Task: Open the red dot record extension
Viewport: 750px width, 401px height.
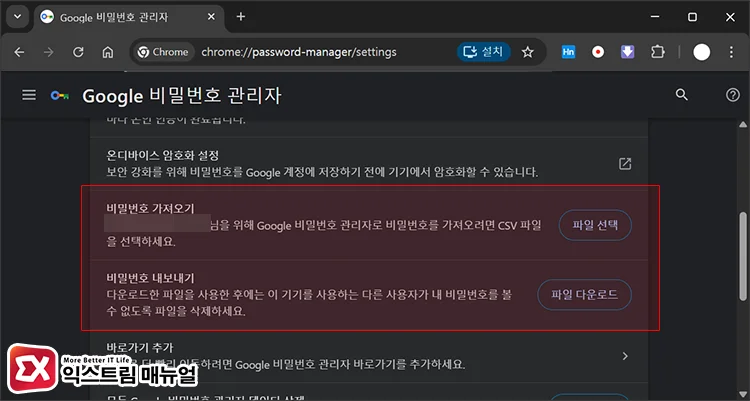Action: click(x=598, y=52)
